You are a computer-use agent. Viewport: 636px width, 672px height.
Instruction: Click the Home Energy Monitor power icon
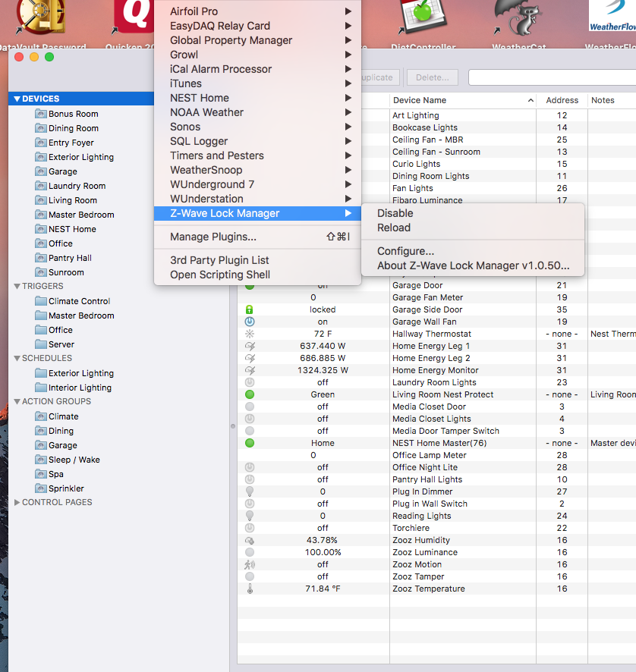(250, 370)
